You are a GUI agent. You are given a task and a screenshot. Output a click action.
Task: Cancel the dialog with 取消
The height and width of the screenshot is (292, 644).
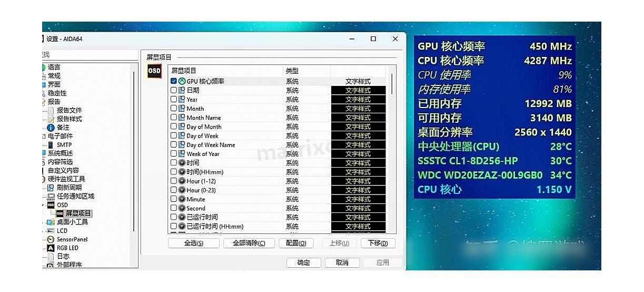tap(342, 262)
